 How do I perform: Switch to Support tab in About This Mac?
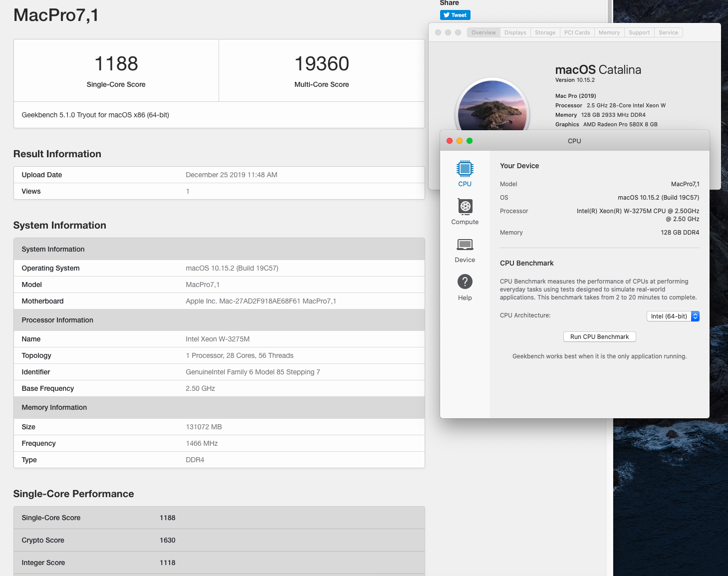639,32
